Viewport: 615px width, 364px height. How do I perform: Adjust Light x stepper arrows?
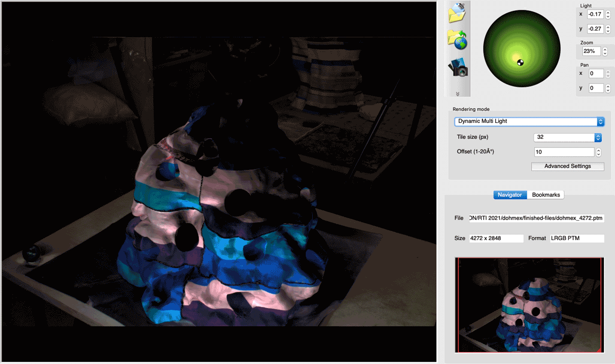click(608, 14)
